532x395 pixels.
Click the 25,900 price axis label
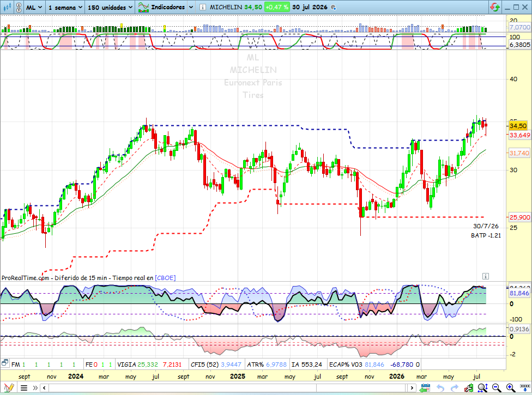519,217
